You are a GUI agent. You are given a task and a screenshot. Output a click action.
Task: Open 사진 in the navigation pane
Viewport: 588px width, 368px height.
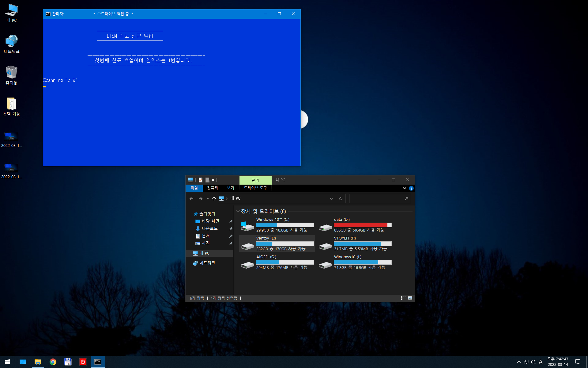point(205,243)
